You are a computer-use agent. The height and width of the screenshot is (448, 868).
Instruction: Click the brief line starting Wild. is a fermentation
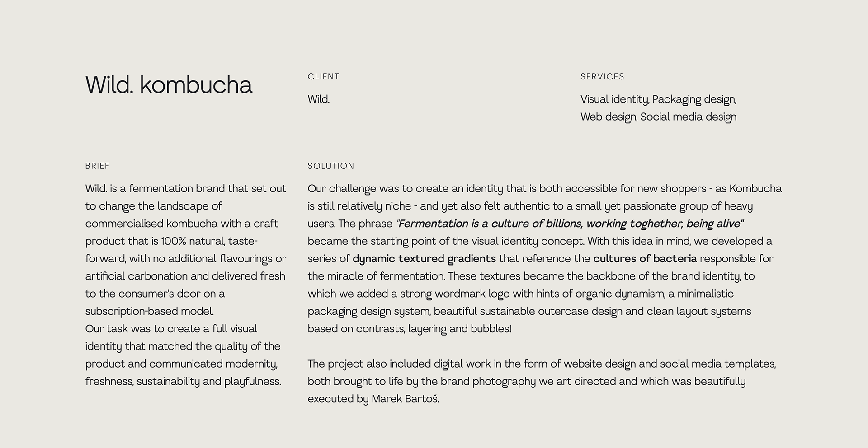pos(185,189)
